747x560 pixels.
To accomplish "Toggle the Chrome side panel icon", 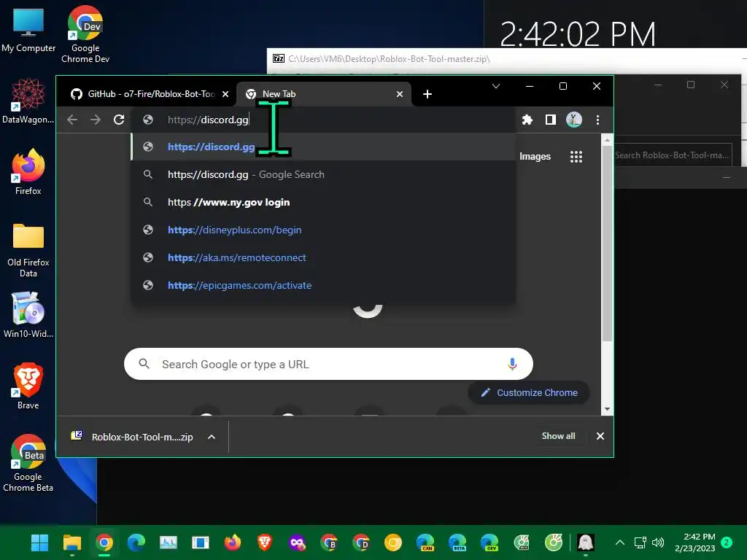I will pos(550,120).
